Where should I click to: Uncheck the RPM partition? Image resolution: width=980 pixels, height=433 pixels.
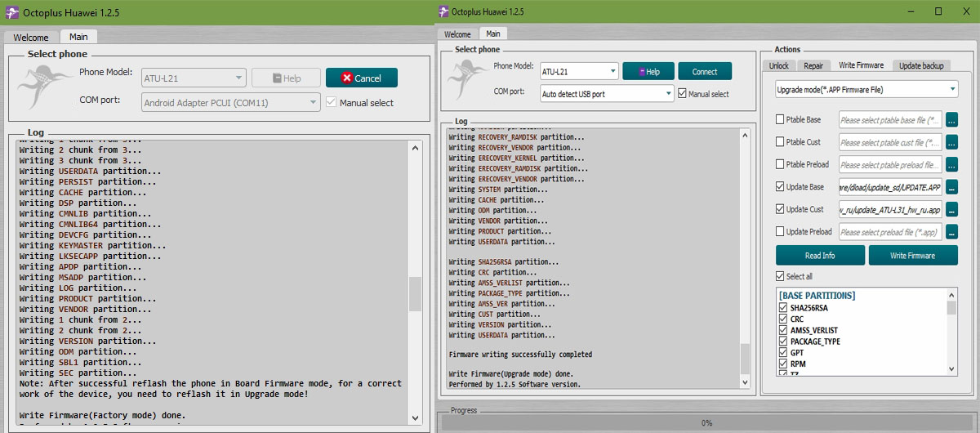(783, 364)
